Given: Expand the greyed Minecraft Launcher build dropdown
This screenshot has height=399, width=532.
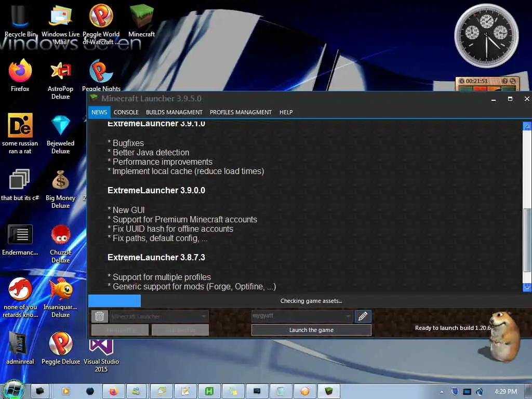Looking at the screenshot, I should click(x=203, y=316).
